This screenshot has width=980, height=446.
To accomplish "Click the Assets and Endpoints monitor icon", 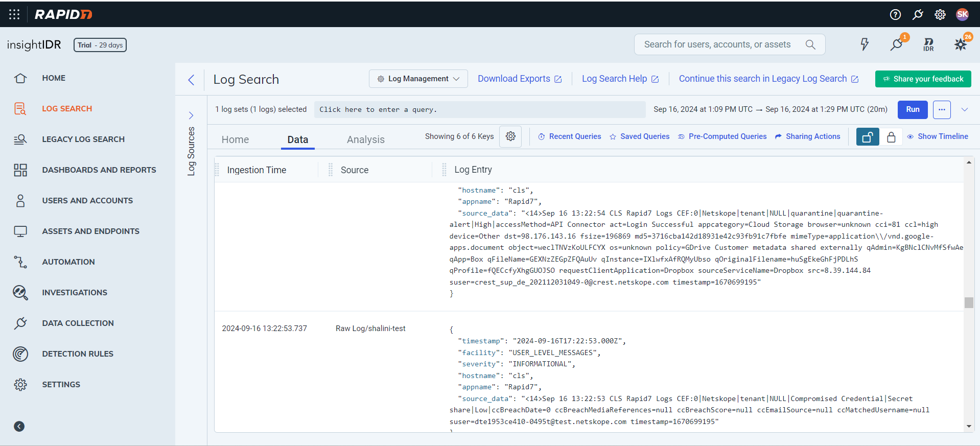I will coord(20,231).
